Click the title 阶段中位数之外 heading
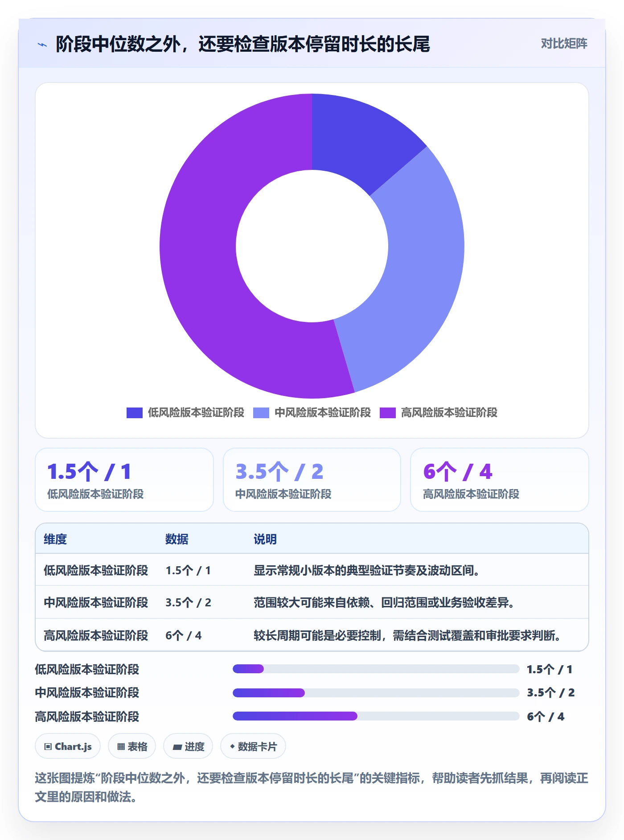The height and width of the screenshot is (840, 624). [242, 44]
